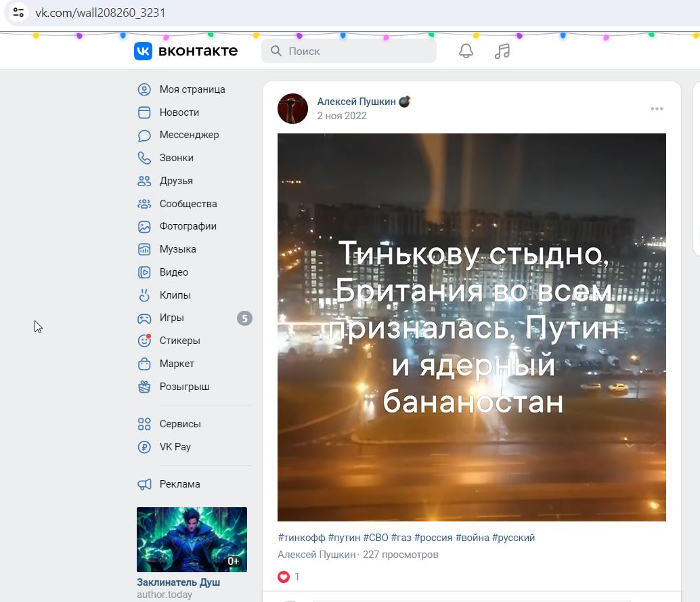Click the Реклама megaphone icon

(144, 485)
